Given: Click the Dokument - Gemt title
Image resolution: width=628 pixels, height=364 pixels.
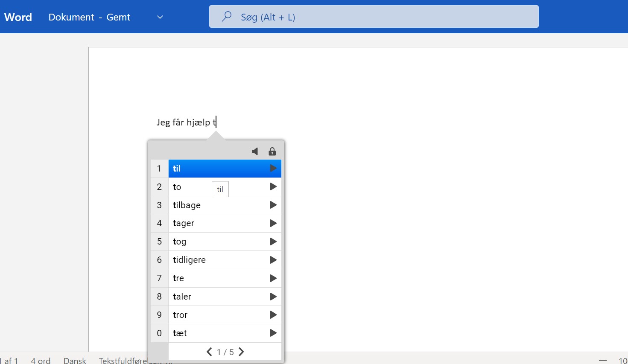Looking at the screenshot, I should tap(89, 17).
